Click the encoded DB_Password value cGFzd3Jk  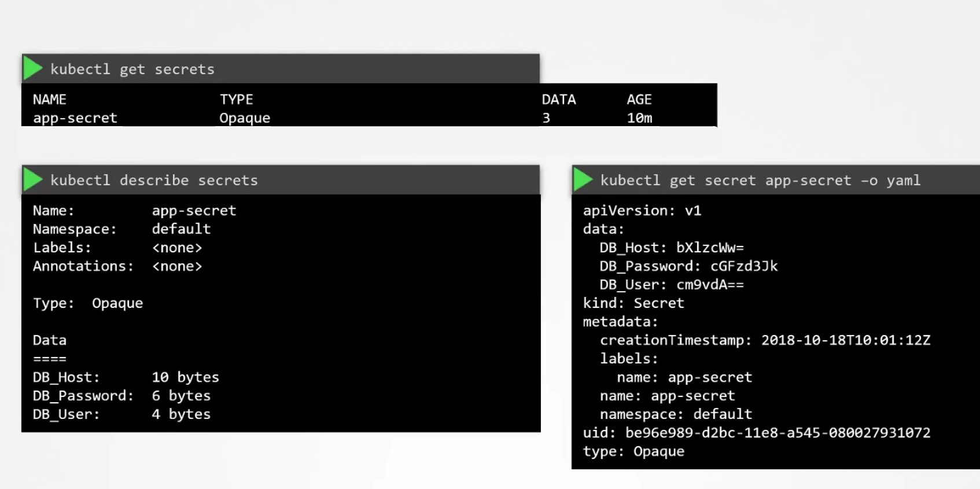(744, 266)
